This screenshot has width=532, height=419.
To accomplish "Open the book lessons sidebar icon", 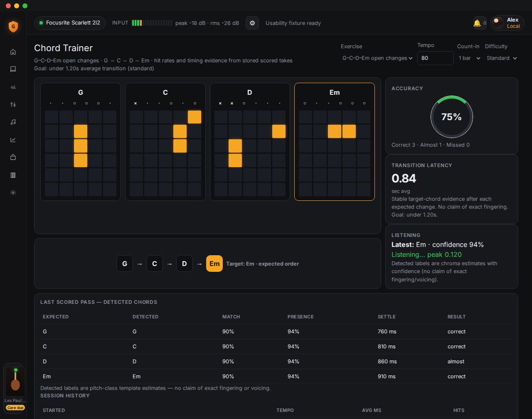I will coord(13,69).
